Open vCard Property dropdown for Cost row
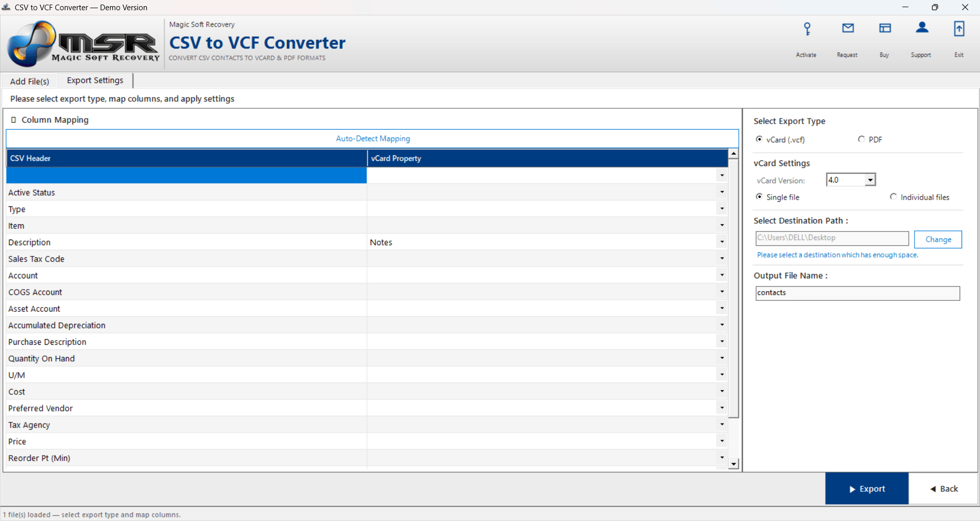980x521 pixels. coord(722,391)
